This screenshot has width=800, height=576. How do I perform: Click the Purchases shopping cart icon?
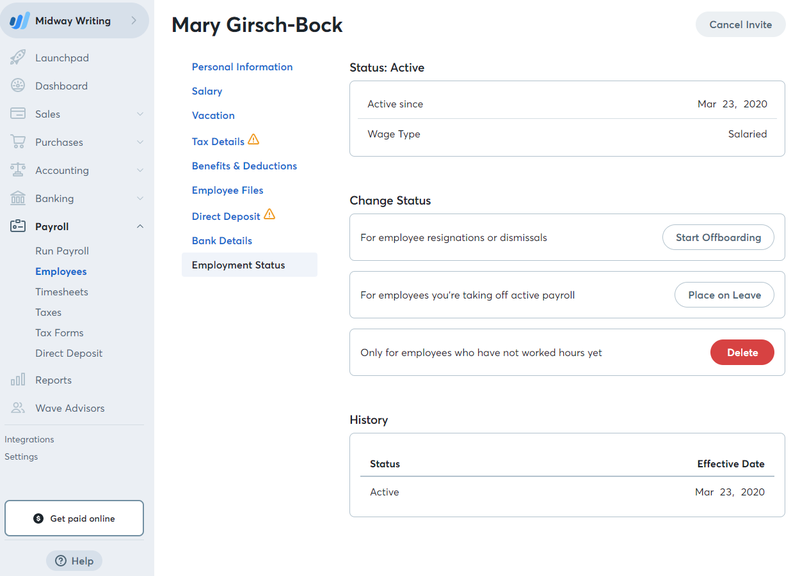click(x=18, y=141)
